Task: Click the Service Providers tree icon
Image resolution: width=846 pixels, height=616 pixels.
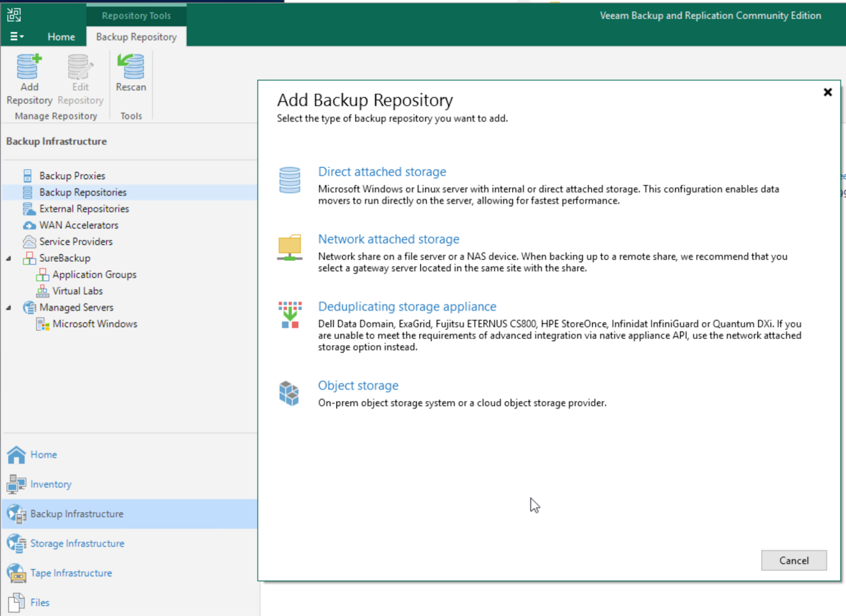Action: [x=30, y=242]
